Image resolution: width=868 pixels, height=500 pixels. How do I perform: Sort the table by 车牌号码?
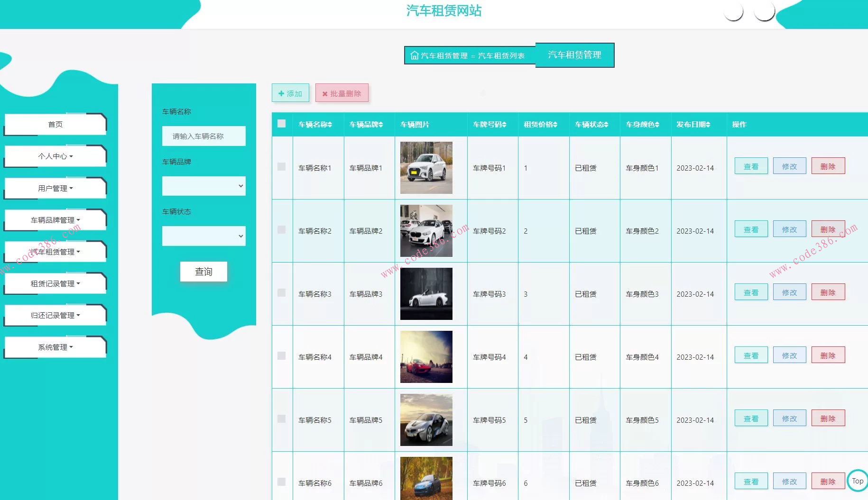[504, 125]
